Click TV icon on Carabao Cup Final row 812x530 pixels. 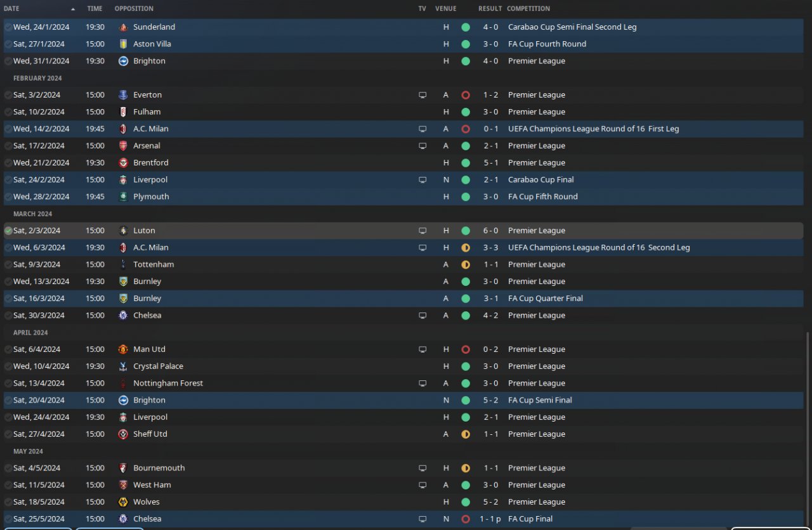(x=422, y=180)
